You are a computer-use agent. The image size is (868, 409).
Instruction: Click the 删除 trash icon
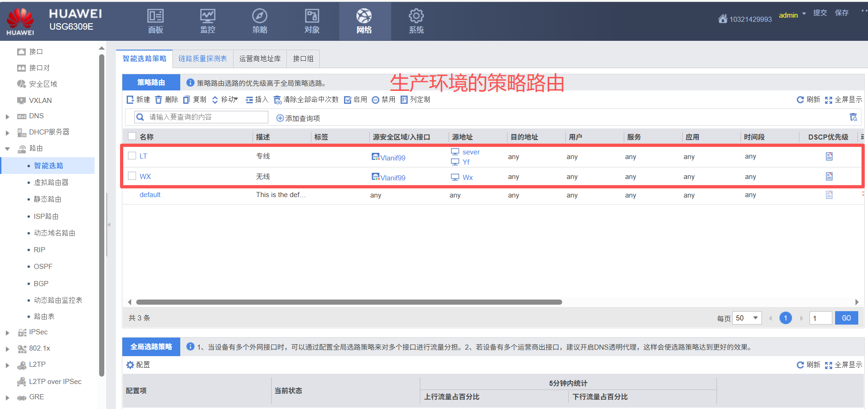coord(158,100)
